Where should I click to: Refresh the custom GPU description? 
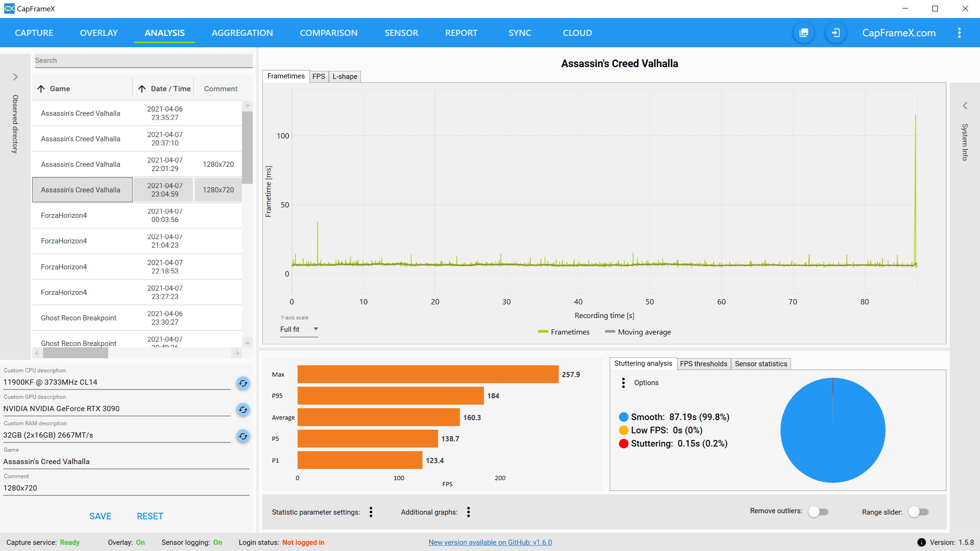(x=243, y=410)
